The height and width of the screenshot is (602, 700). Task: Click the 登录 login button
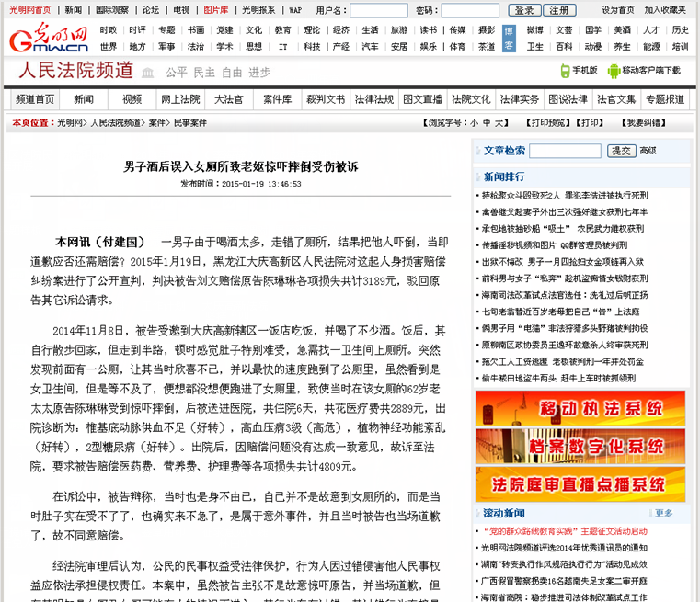click(x=525, y=10)
